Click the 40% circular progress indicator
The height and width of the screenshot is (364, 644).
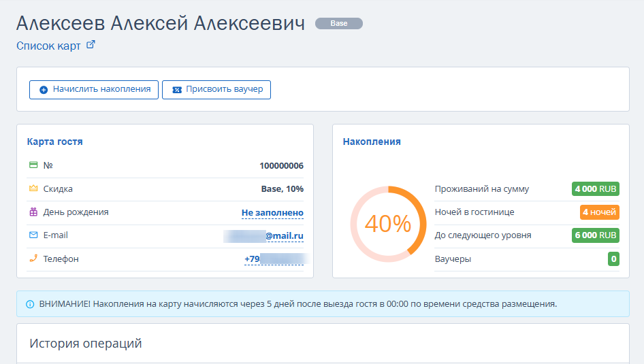pos(388,224)
